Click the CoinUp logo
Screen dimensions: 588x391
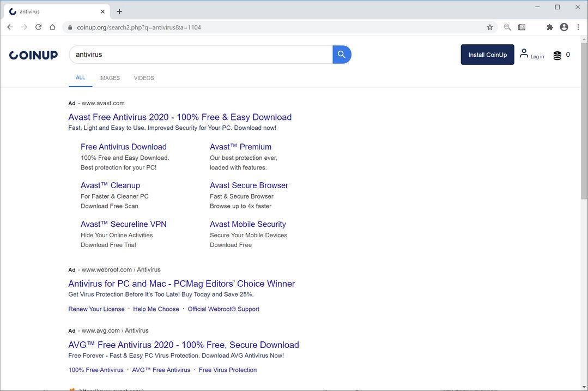coord(33,55)
